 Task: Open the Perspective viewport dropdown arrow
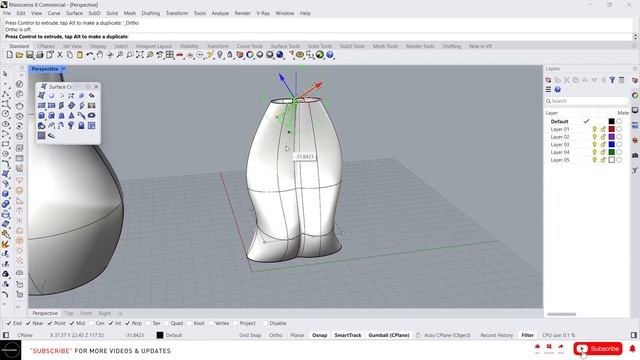click(64, 69)
